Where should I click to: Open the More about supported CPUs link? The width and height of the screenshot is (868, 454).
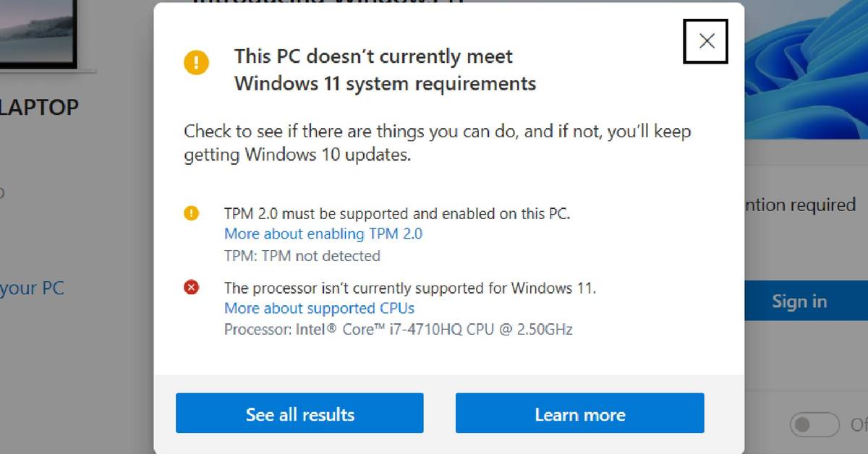coord(319,308)
